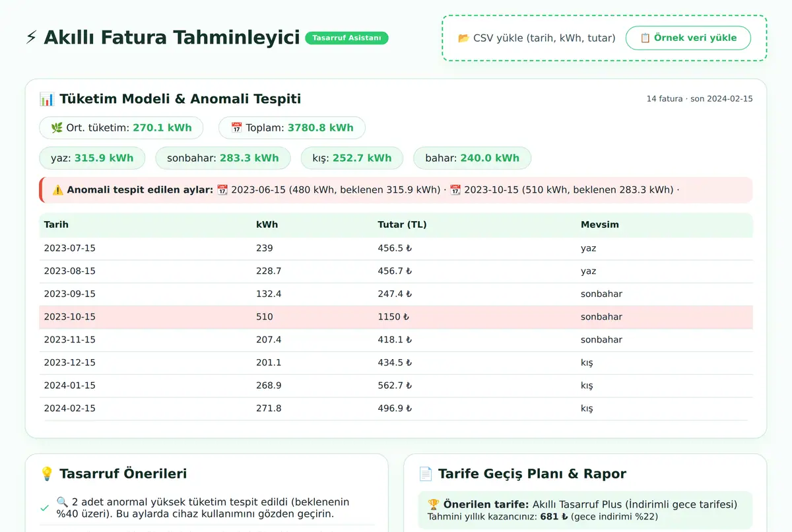Image resolution: width=792 pixels, height=532 pixels.
Task: Click the folder icon beside CSV yükle
Action: coord(464,38)
